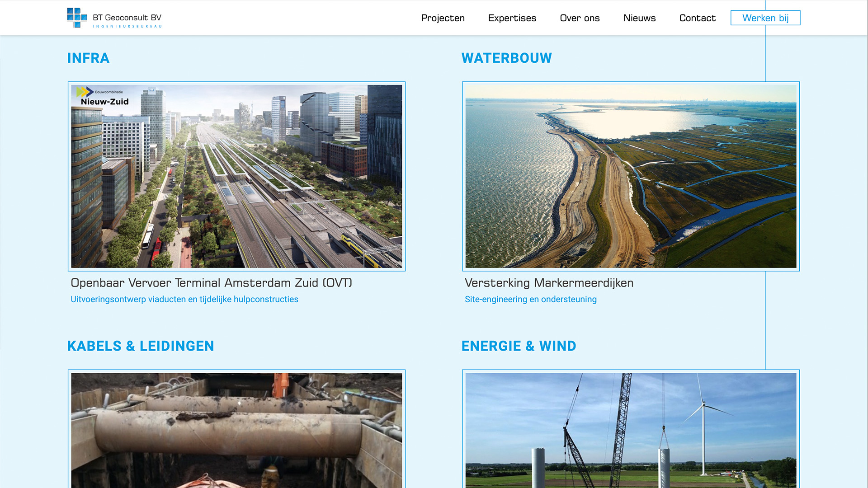Click subtitle Uitvoeringsontwerp viaducten en tijdelijke hulpconstructies
Viewport: 868px width, 488px height.
coord(184,300)
